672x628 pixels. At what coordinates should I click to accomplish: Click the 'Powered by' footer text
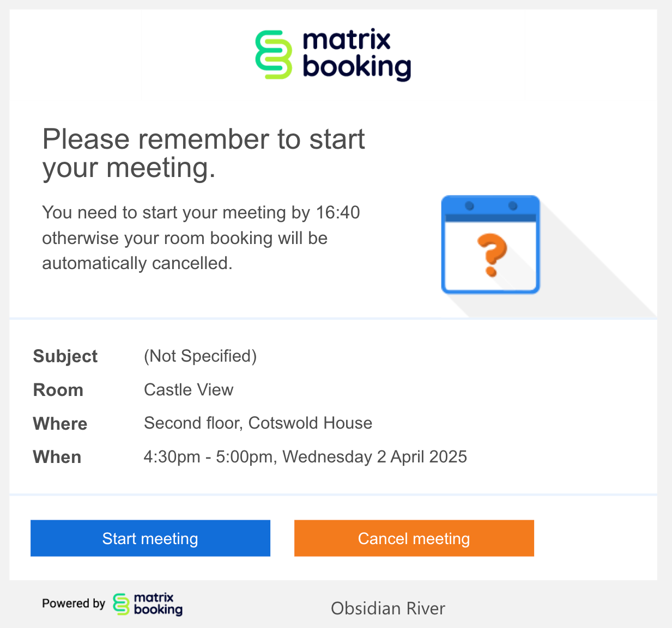pyautogui.click(x=74, y=603)
